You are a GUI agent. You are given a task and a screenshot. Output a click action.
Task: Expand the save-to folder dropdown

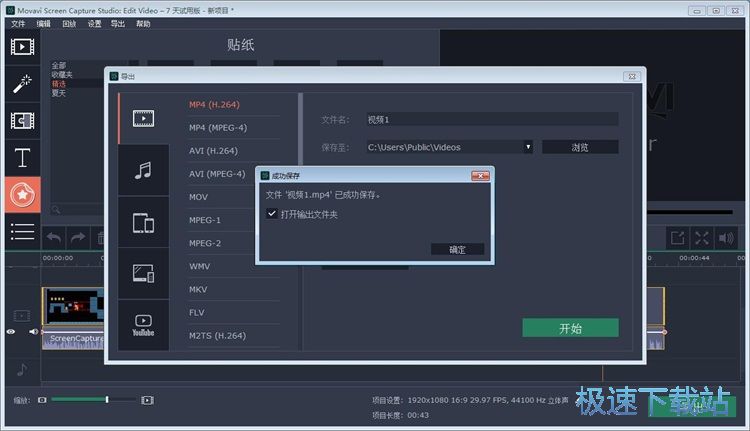pyautogui.click(x=528, y=147)
